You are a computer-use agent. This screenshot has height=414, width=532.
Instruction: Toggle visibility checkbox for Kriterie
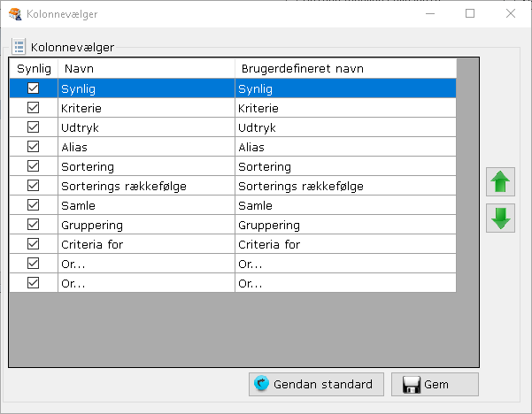coord(34,108)
